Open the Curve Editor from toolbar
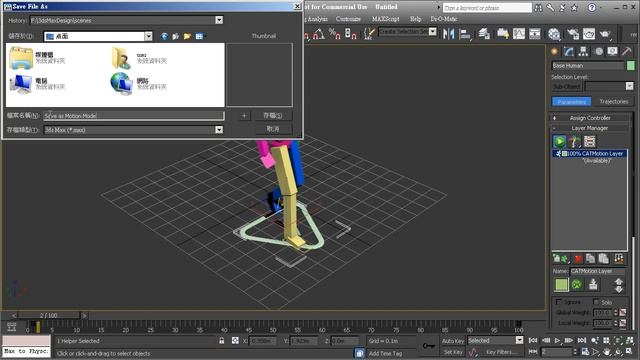Viewport: 640px width, 360px height. pyautogui.click(x=519, y=34)
